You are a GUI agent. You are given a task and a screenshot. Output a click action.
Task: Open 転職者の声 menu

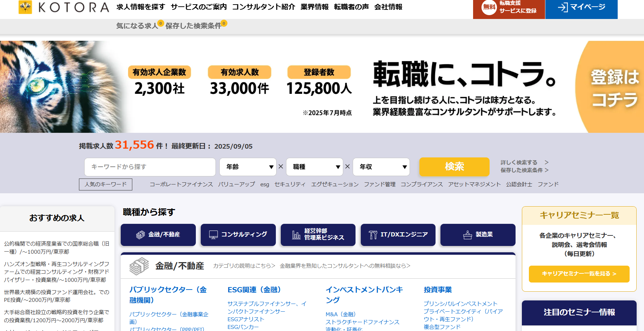351,7
